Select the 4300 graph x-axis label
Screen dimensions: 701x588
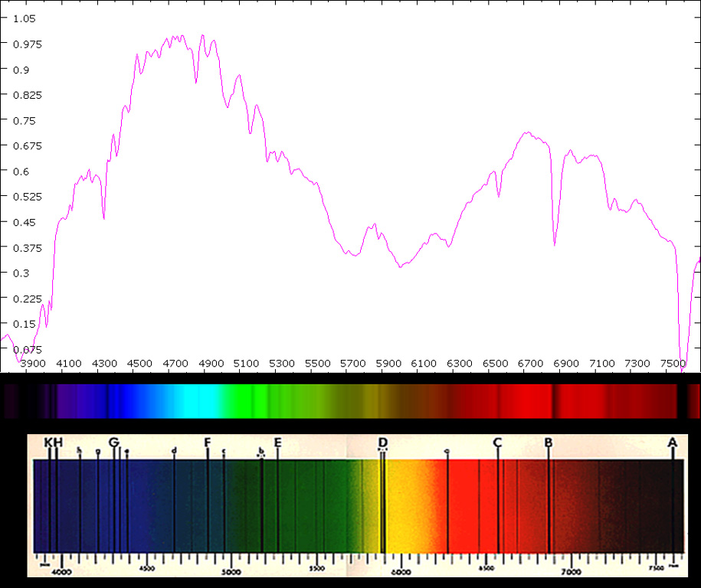(104, 364)
